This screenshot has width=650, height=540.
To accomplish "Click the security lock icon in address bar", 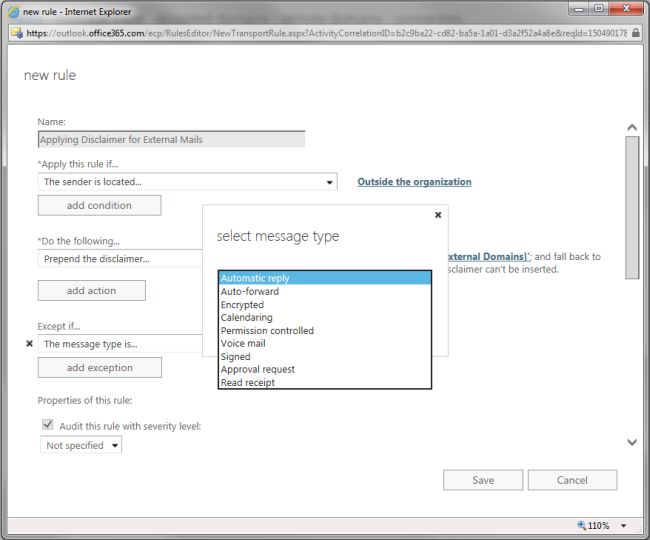I will point(635,33).
